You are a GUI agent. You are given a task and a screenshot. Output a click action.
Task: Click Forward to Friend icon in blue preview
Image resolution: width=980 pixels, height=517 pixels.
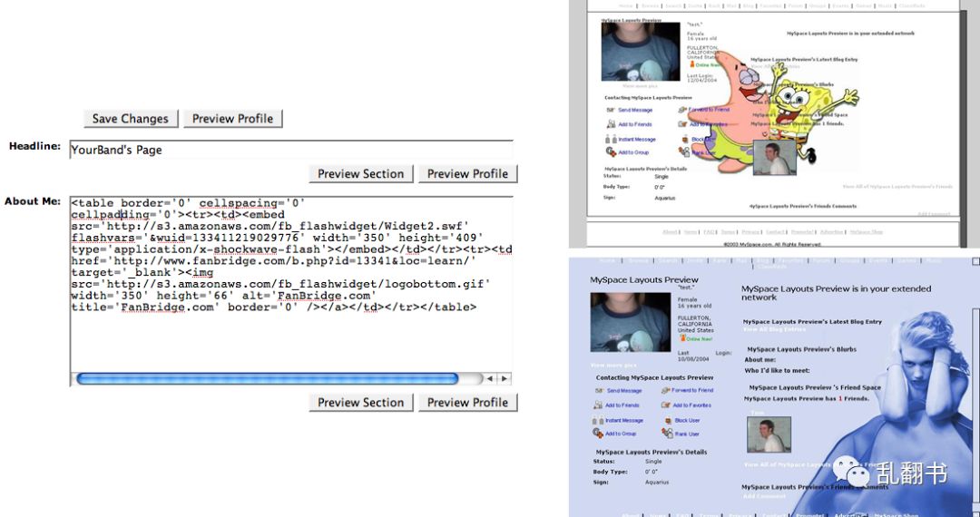point(666,391)
